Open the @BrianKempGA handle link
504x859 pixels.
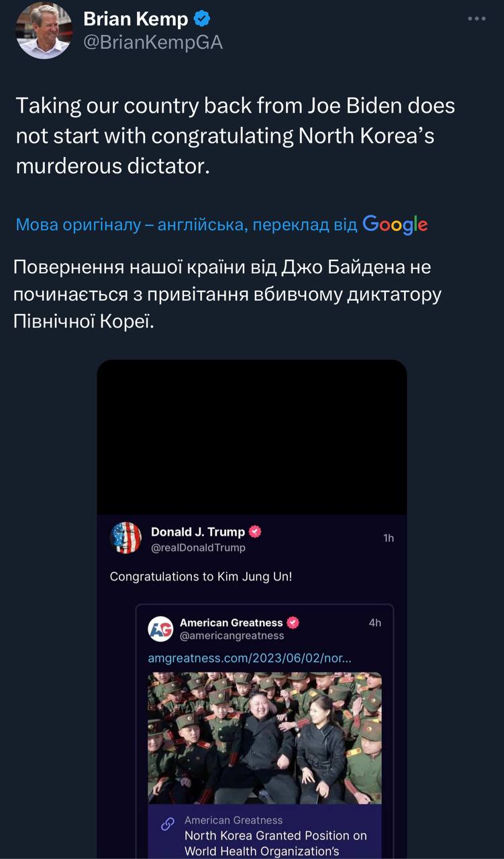(x=153, y=42)
